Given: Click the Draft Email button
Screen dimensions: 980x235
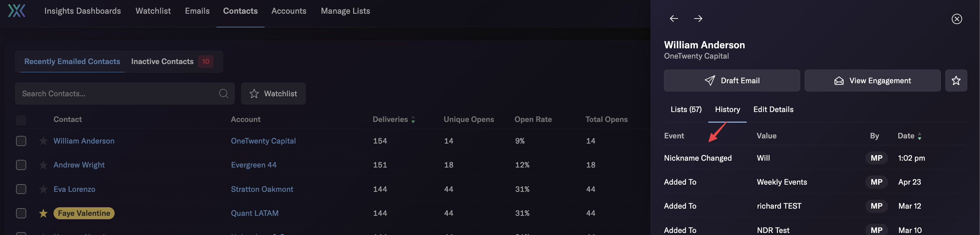Looking at the screenshot, I should point(732,81).
